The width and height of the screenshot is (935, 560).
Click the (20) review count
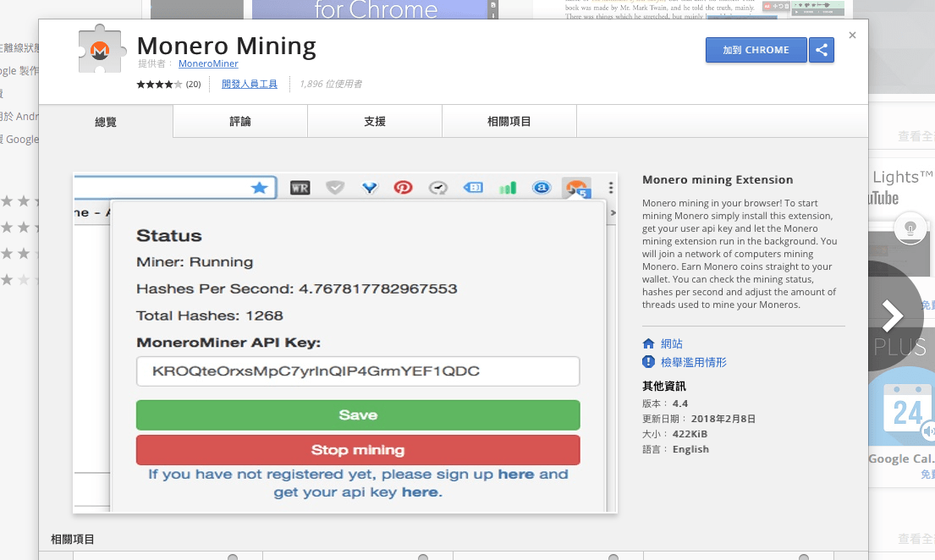[193, 85]
